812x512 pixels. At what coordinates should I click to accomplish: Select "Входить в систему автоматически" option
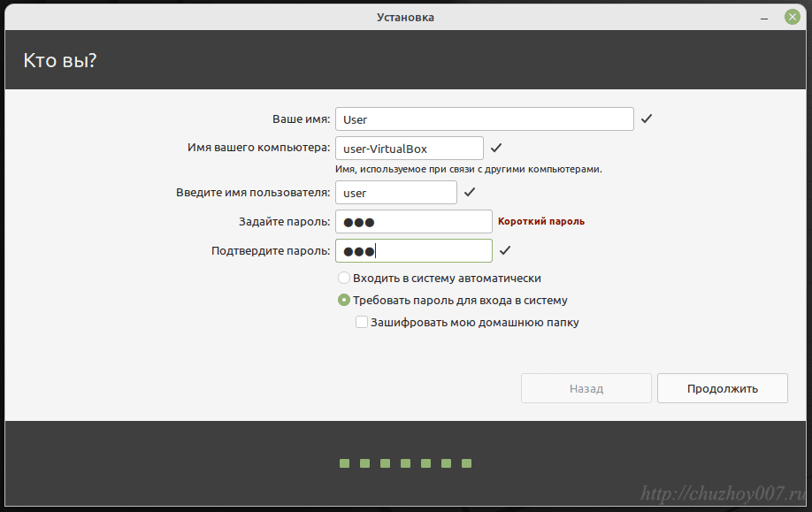tap(344, 278)
